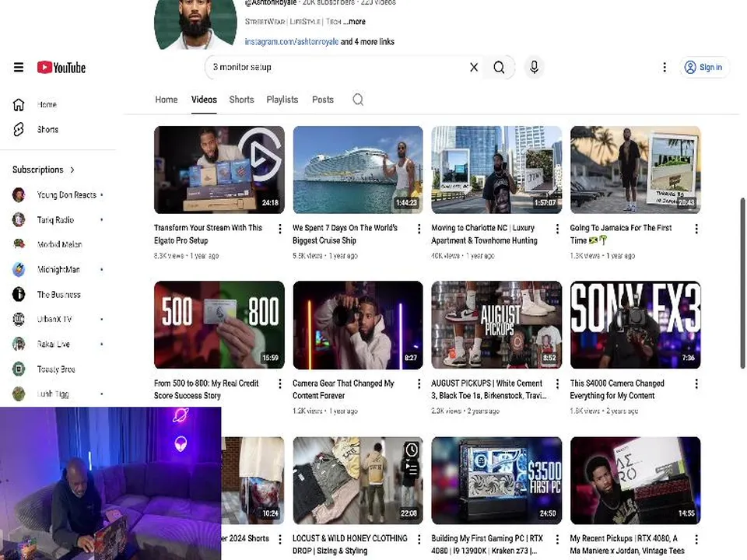Screen dimensions: 747x560
Task: Open options for LOCUST & WILD HONEY video
Action: pyautogui.click(x=419, y=539)
